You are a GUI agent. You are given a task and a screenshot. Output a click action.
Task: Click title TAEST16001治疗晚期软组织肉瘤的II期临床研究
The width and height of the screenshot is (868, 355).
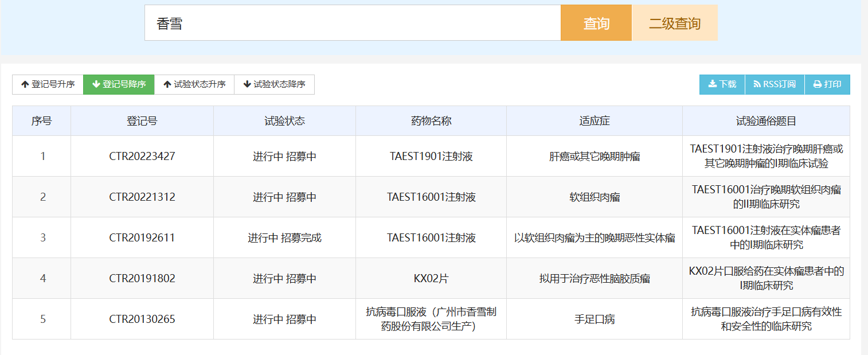pyautogui.click(x=767, y=197)
